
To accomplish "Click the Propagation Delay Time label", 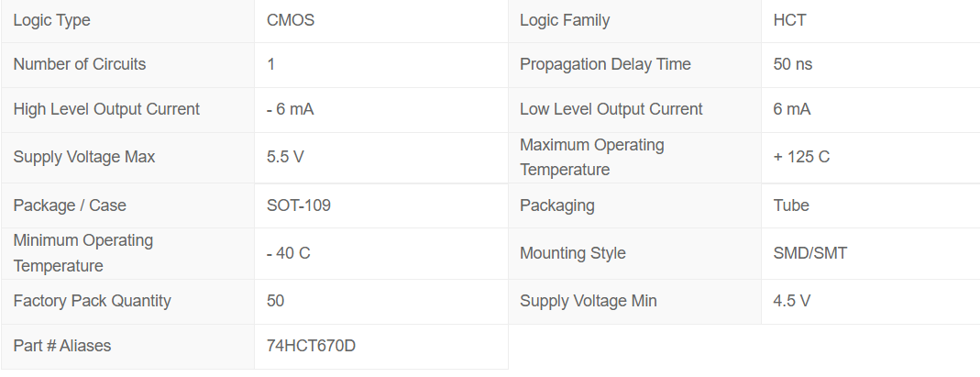I will (605, 64).
